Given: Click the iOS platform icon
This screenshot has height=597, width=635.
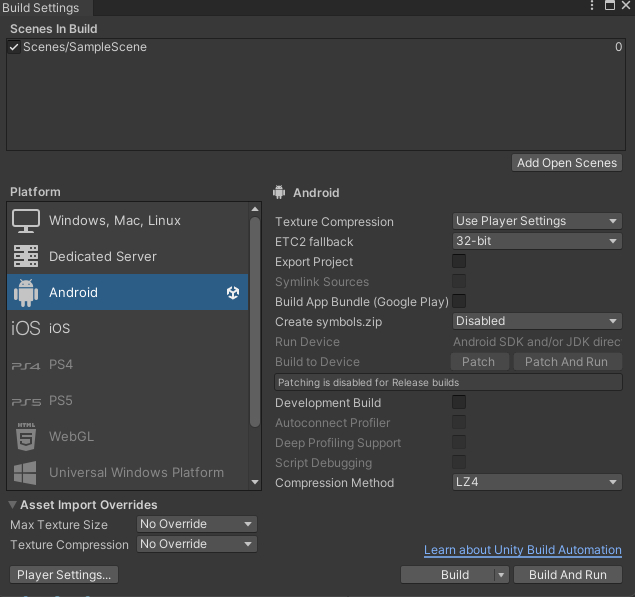Looking at the screenshot, I should tap(26, 328).
